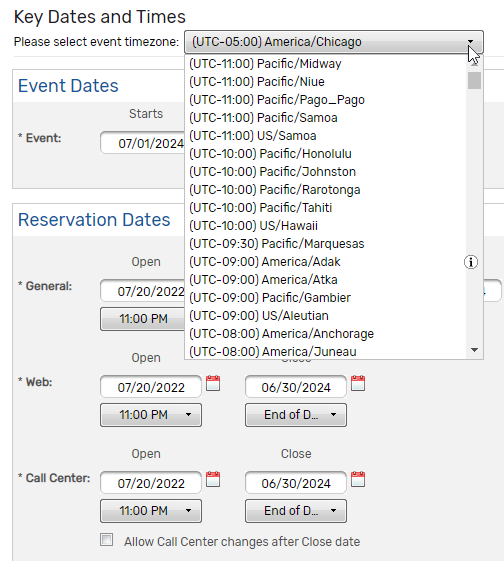Open calendar picker for Web open date

click(x=213, y=383)
